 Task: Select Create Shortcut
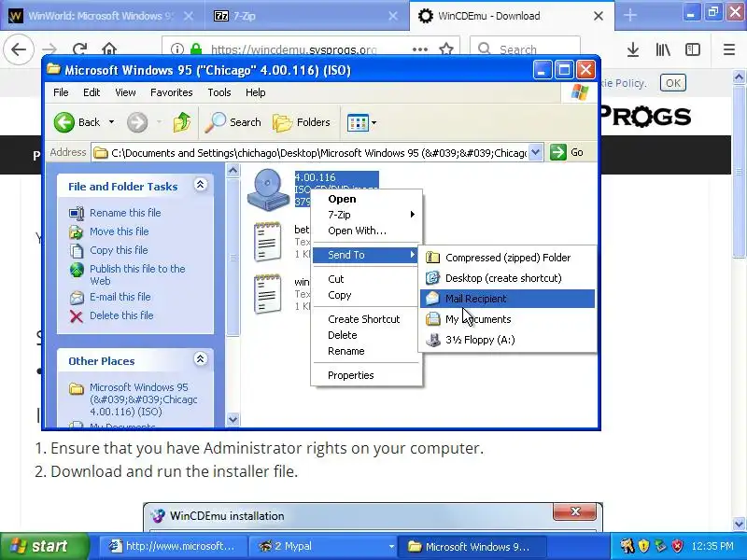click(x=366, y=319)
